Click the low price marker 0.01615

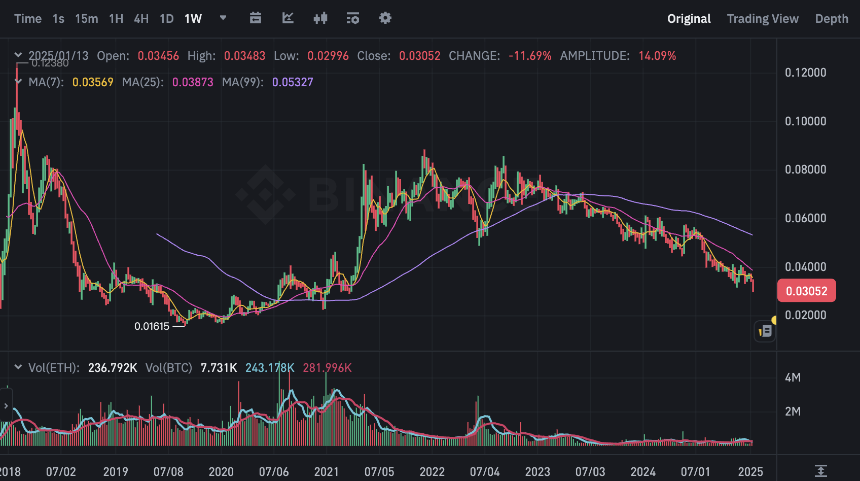click(152, 326)
